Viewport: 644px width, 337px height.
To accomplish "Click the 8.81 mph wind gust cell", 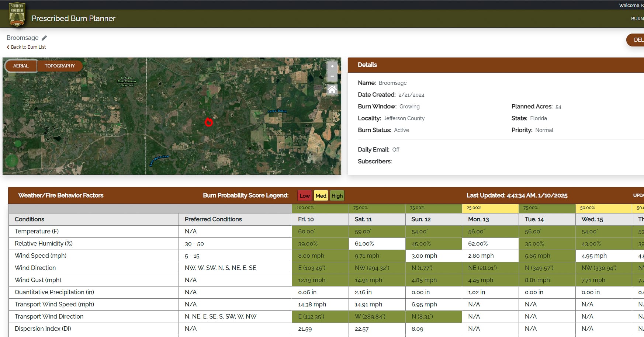I will pyautogui.click(x=547, y=280).
